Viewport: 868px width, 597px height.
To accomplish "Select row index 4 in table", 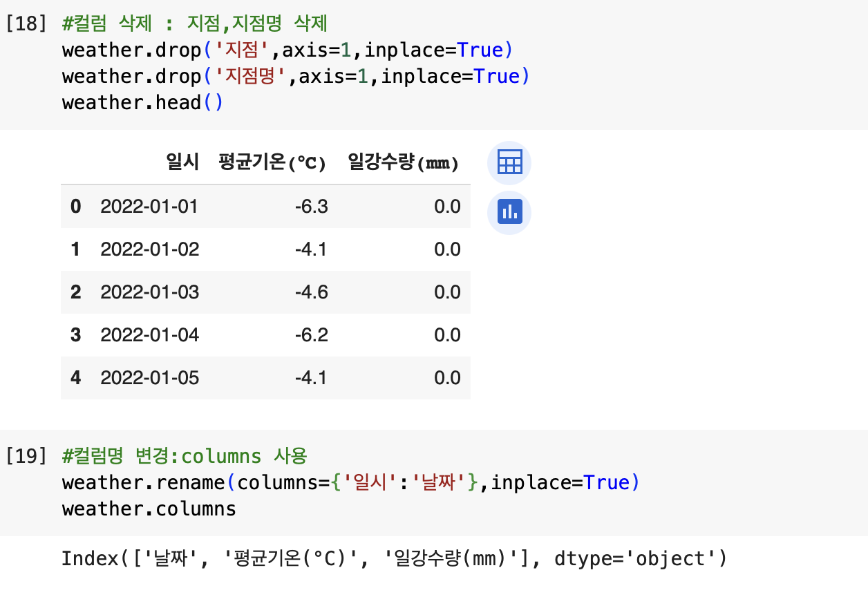I will (x=75, y=378).
